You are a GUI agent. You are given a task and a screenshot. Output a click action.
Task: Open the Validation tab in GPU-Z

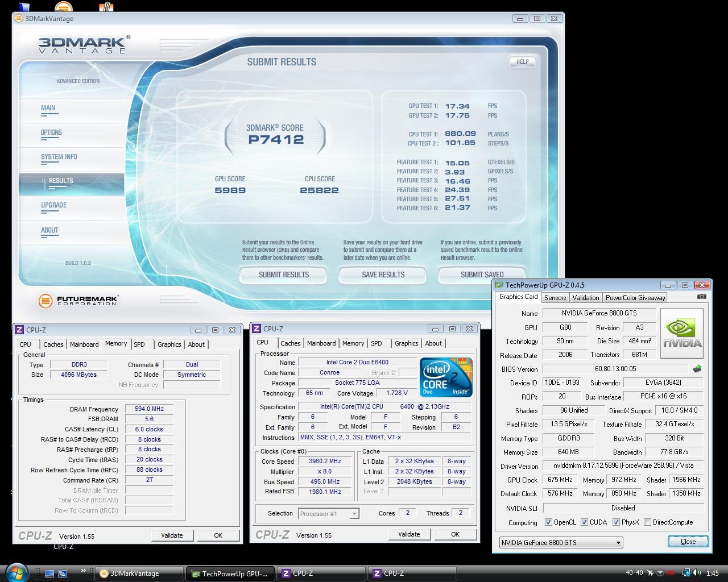[x=586, y=297]
